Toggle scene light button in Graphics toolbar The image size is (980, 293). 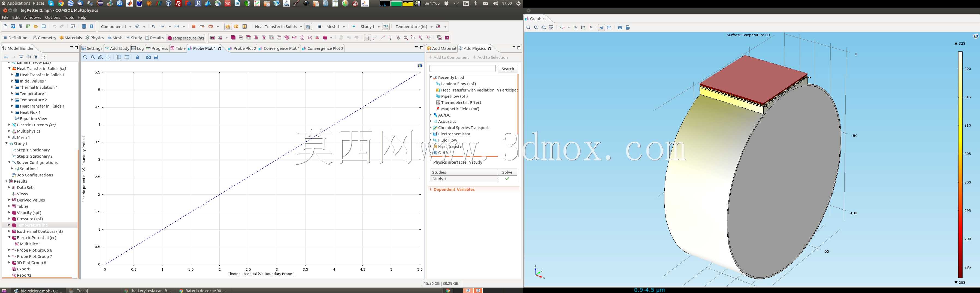click(601, 28)
